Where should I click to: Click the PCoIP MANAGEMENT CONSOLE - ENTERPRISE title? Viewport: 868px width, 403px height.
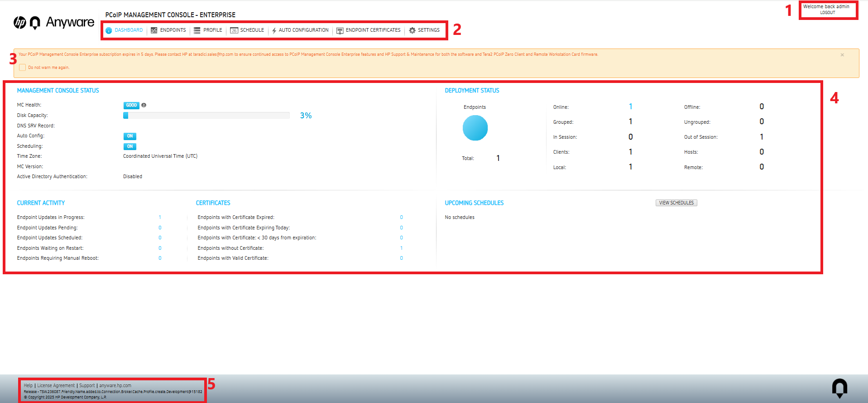(170, 15)
